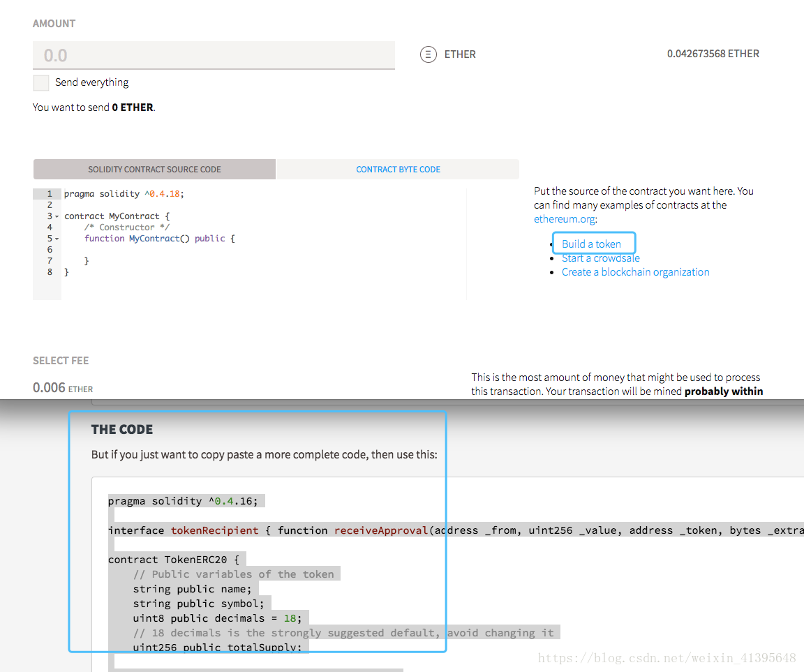Viewport: 804px width, 672px height.
Task: Open the Build a token link
Action: (591, 244)
